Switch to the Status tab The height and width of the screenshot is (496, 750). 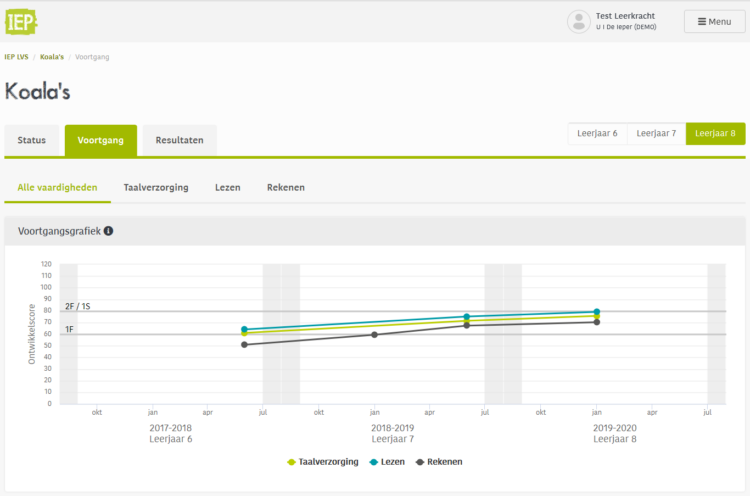coord(31,140)
